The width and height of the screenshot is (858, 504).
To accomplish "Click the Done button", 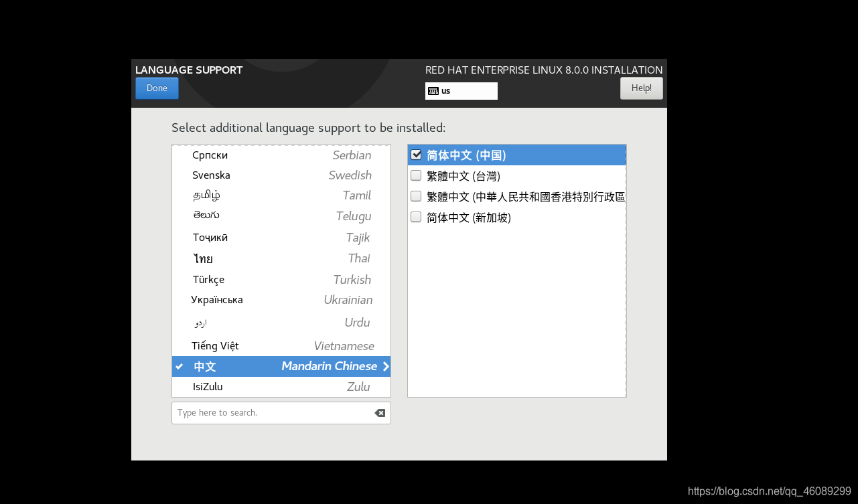I will point(157,88).
